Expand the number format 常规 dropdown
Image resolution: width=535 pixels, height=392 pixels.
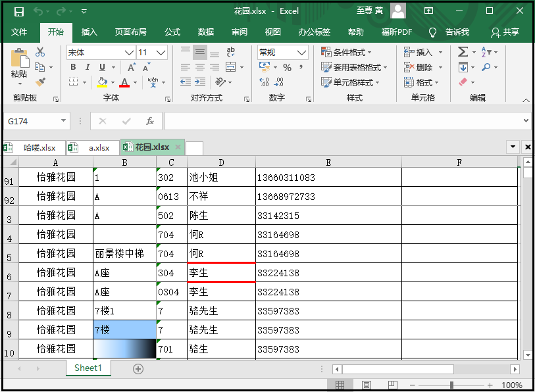[x=302, y=53]
